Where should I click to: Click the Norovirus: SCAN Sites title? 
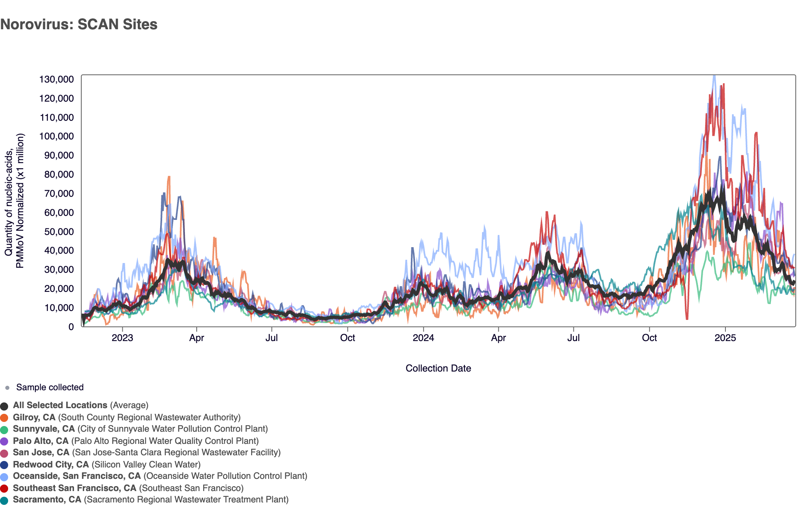click(x=79, y=24)
